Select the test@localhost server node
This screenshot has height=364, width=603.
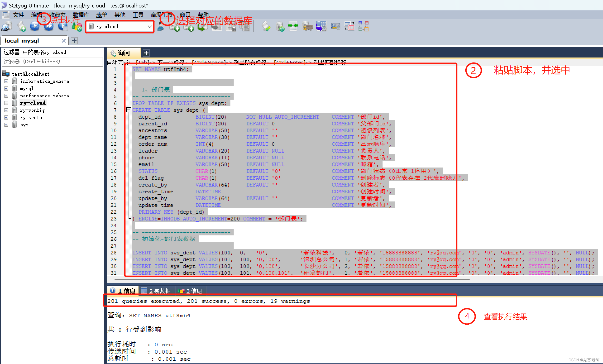click(x=31, y=74)
